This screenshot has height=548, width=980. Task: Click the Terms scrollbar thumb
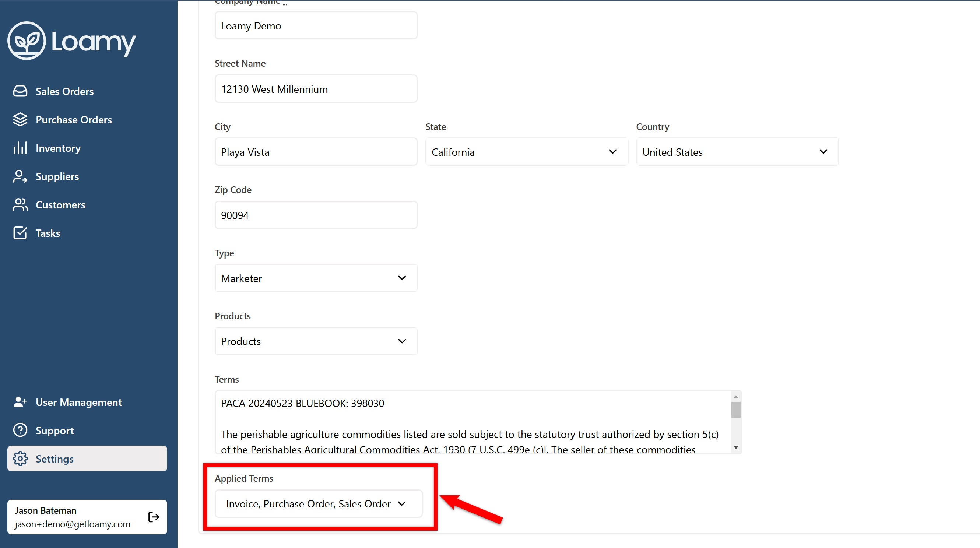point(736,410)
